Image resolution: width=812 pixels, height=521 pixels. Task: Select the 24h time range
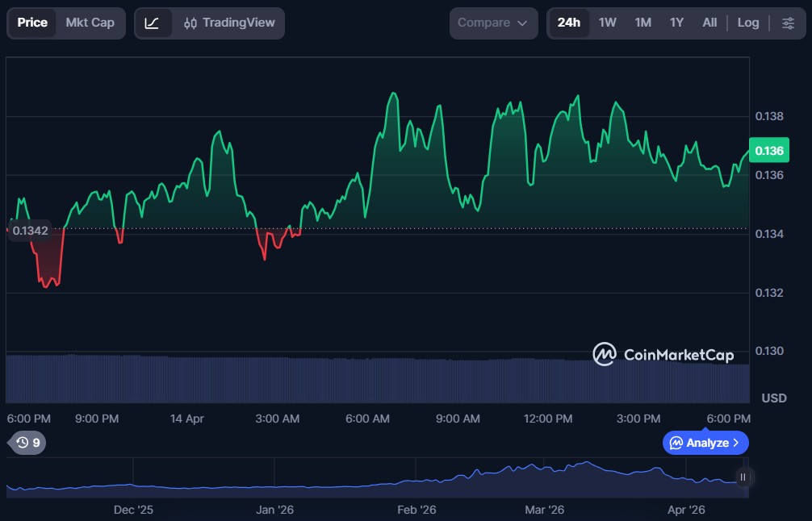(x=568, y=23)
